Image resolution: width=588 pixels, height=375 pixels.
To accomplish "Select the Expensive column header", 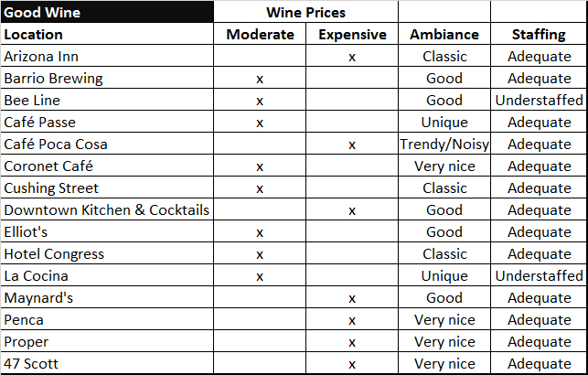I will pos(352,34).
